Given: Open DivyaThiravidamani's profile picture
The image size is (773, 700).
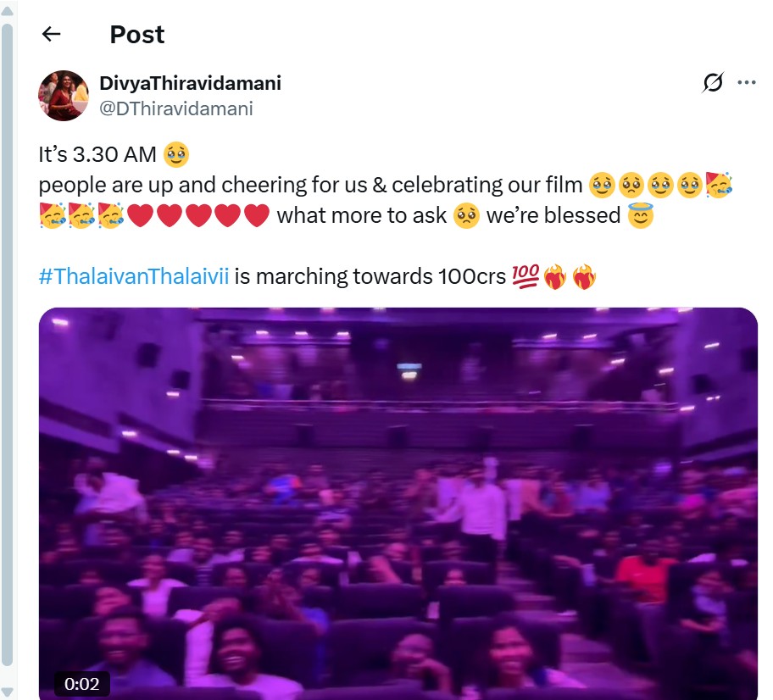Looking at the screenshot, I should (x=64, y=96).
